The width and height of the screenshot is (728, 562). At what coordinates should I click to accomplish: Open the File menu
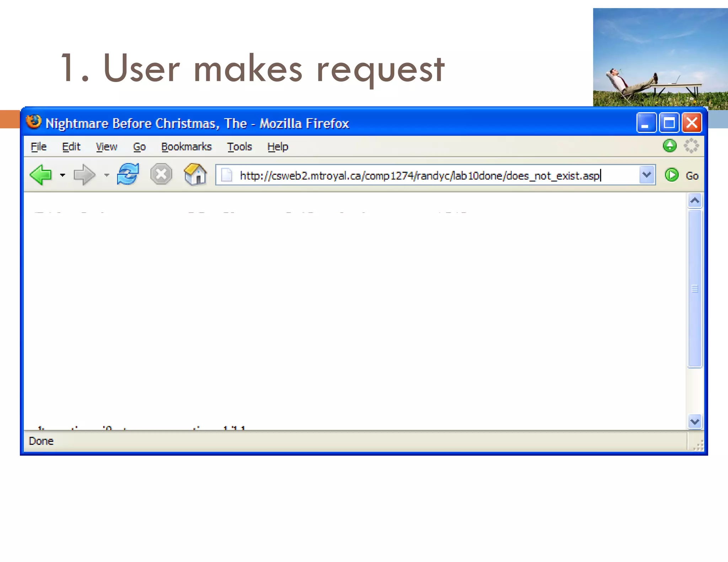pyautogui.click(x=38, y=147)
